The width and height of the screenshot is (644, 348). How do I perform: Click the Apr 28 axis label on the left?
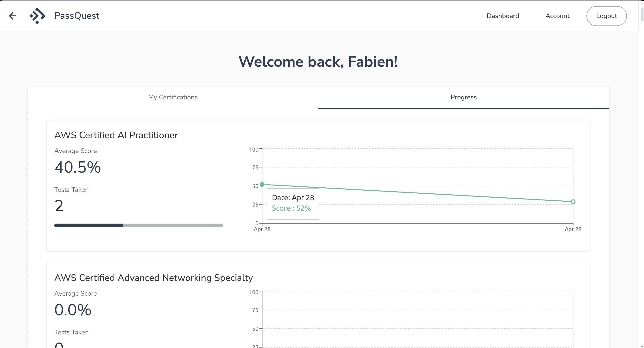(262, 229)
